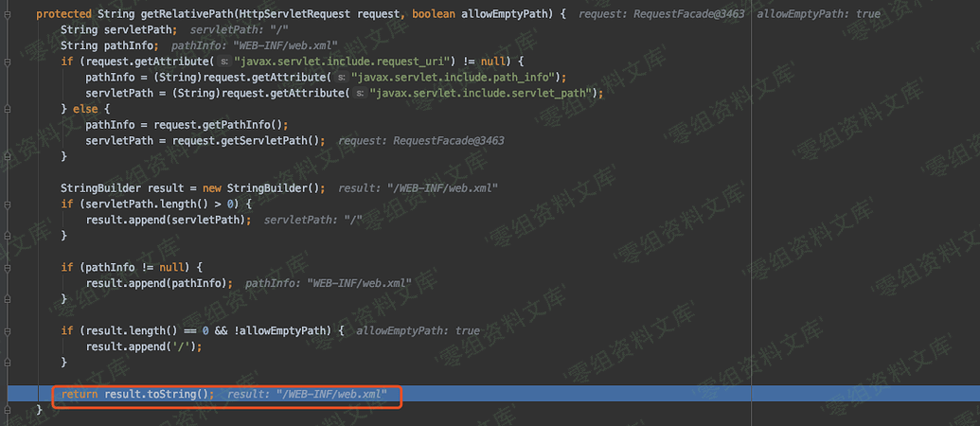The image size is (980, 426).
Task: Click the 's:' hint before path_info string
Action: tap(341, 78)
